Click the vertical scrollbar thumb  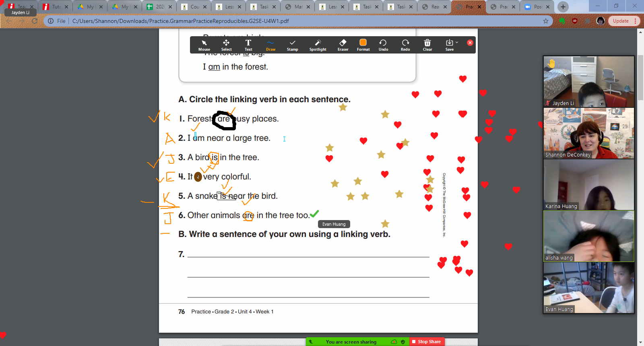coord(640,77)
